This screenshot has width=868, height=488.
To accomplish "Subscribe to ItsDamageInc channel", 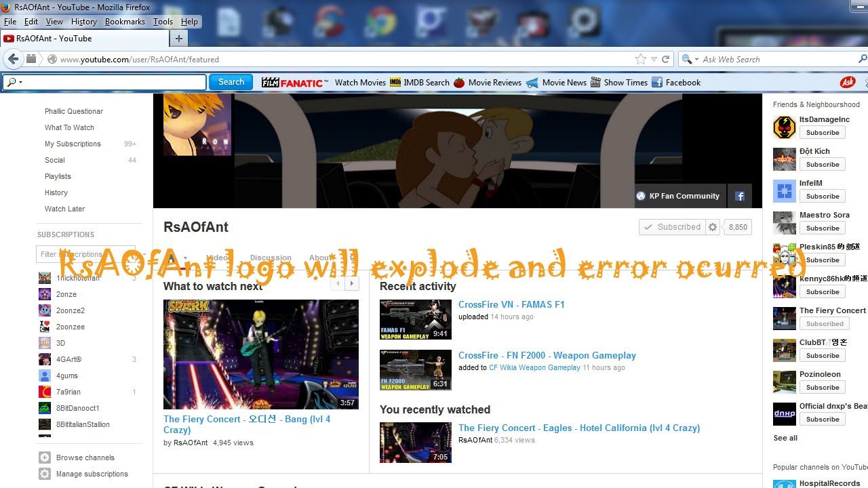I will tap(823, 133).
